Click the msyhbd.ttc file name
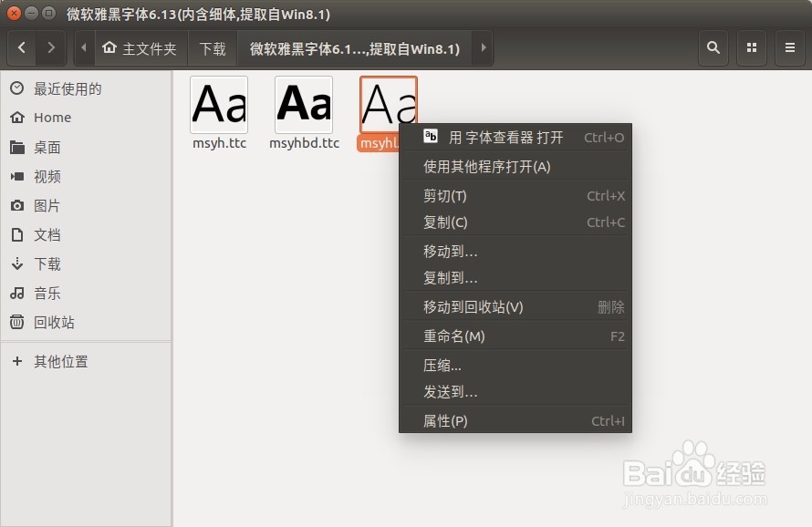Screen dimensions: 812x527 tap(304, 143)
